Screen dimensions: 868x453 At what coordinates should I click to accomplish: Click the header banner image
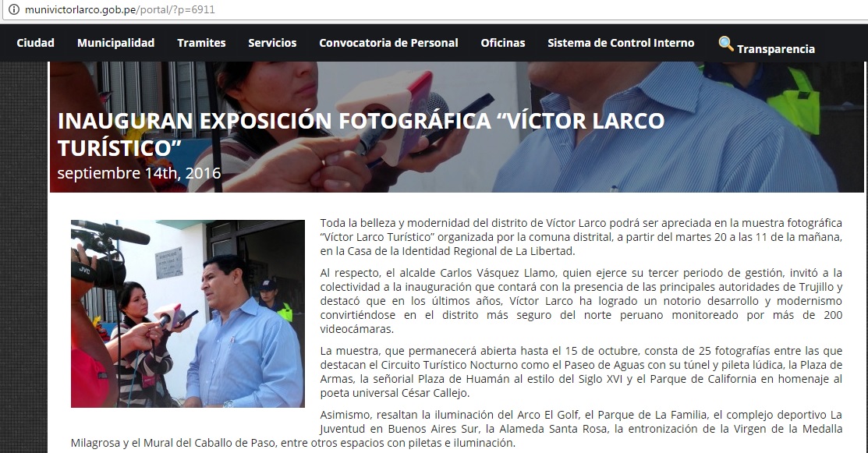[x=457, y=127]
